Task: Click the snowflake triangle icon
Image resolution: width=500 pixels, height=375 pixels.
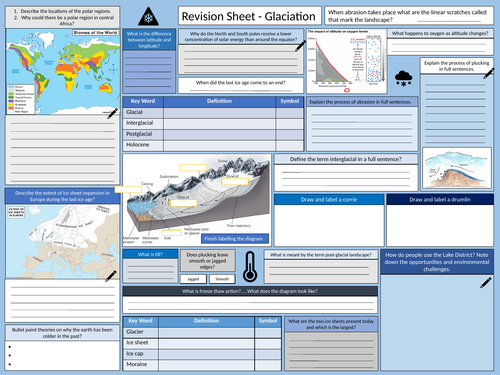Action: [148, 17]
